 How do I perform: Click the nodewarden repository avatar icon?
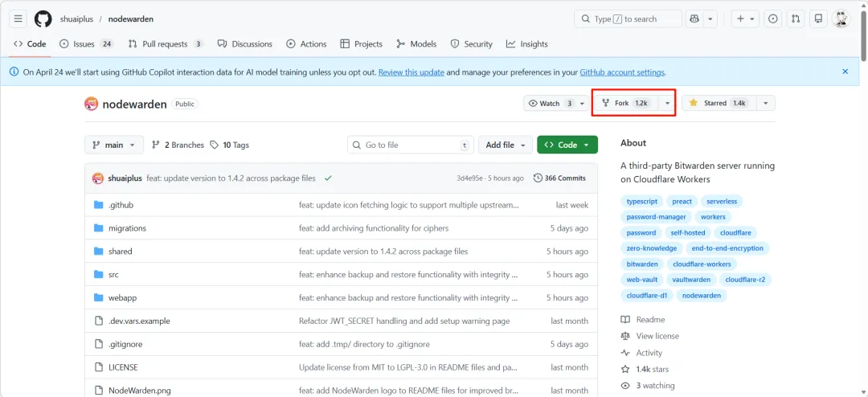[92, 104]
